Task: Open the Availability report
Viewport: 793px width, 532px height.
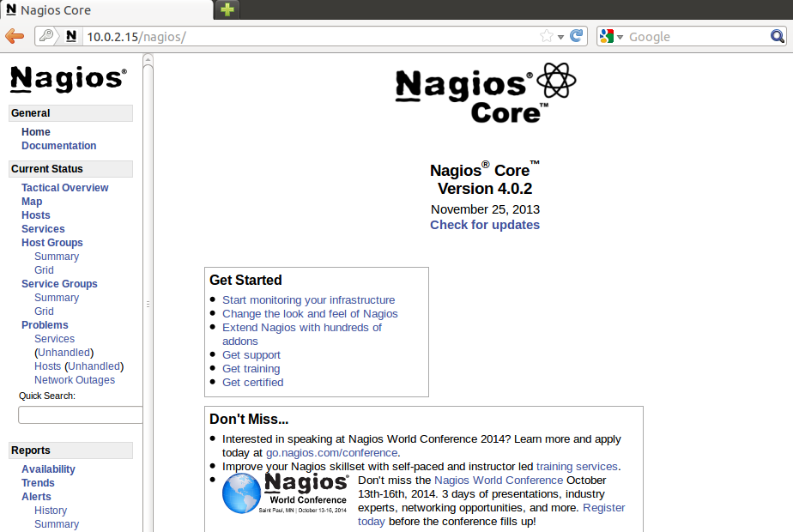Action: pos(48,469)
